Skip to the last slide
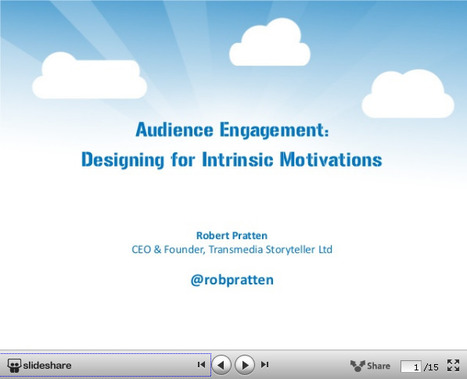 tap(265, 365)
